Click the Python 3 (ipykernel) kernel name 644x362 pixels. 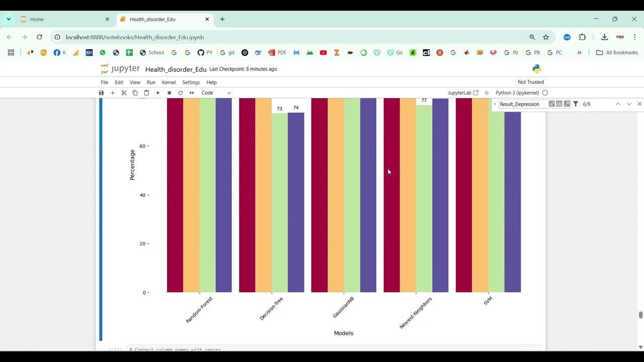(517, 93)
